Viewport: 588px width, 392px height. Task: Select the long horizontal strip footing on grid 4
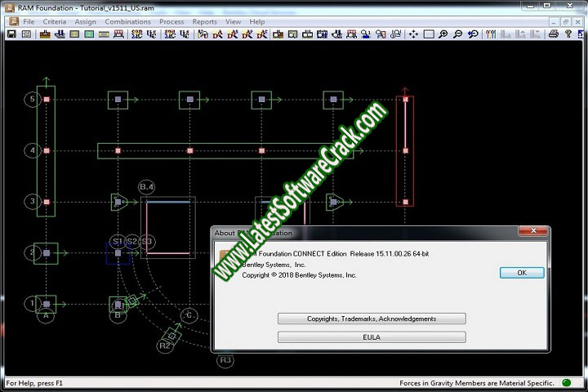click(x=225, y=151)
